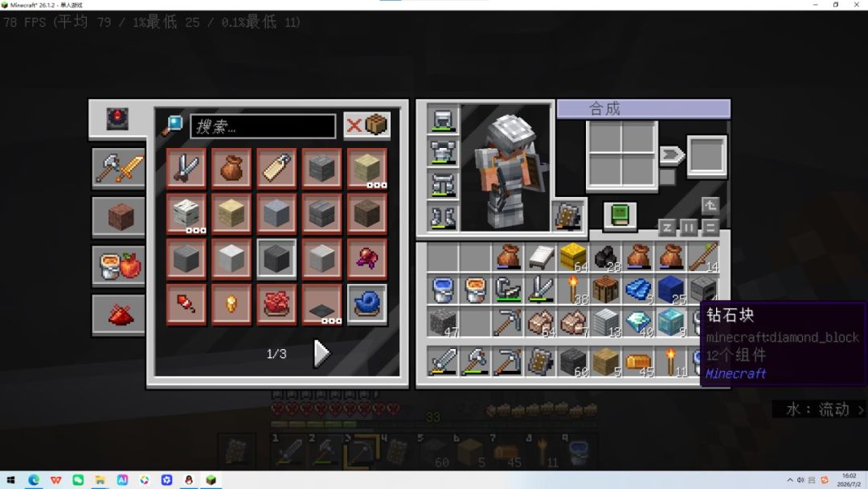Select the purple-red item recipe
Viewport: 868px width, 489px height.
pos(367,259)
